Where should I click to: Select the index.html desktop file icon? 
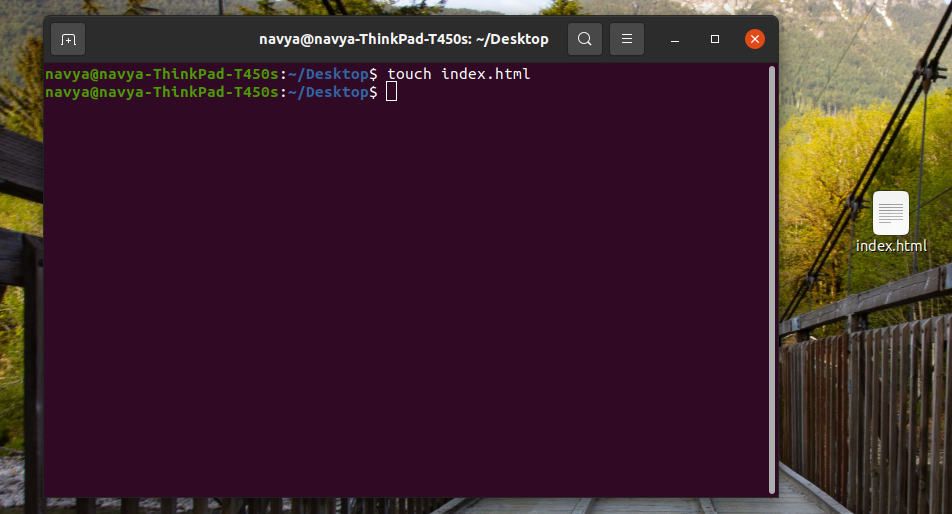(891, 213)
